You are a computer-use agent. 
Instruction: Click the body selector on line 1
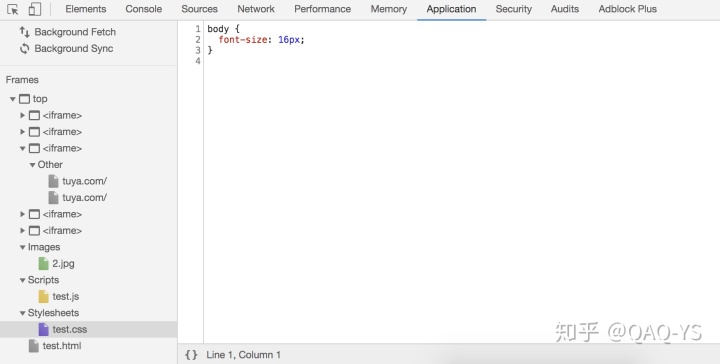218,29
